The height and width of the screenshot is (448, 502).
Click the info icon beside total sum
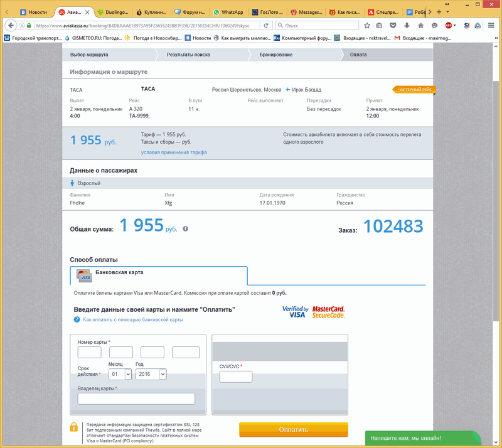[x=185, y=229]
